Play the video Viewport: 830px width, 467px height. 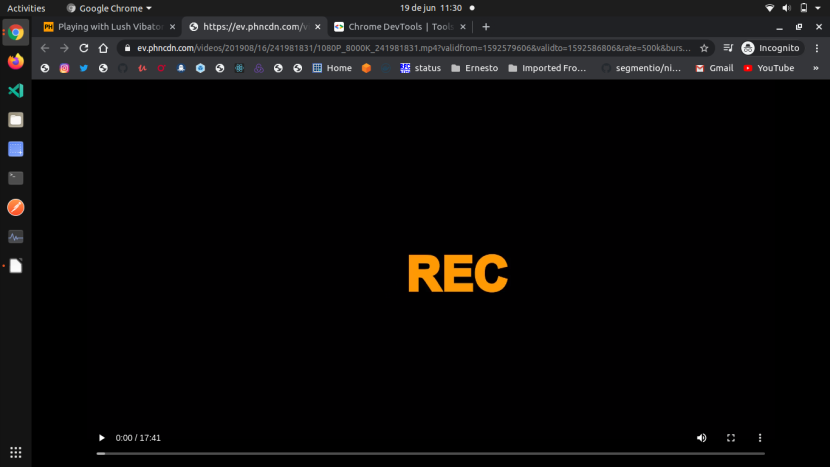[101, 438]
